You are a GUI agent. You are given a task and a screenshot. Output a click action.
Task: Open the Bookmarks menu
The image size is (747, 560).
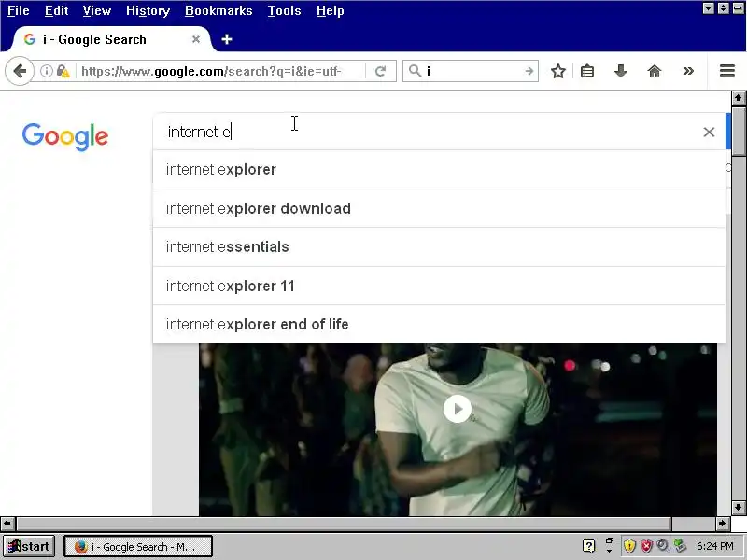pos(218,10)
